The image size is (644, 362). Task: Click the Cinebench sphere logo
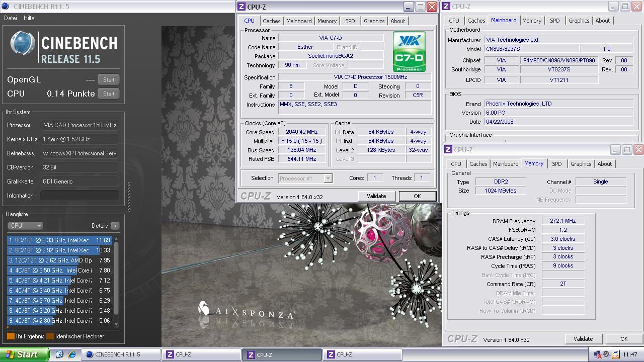pyautogui.click(x=23, y=43)
